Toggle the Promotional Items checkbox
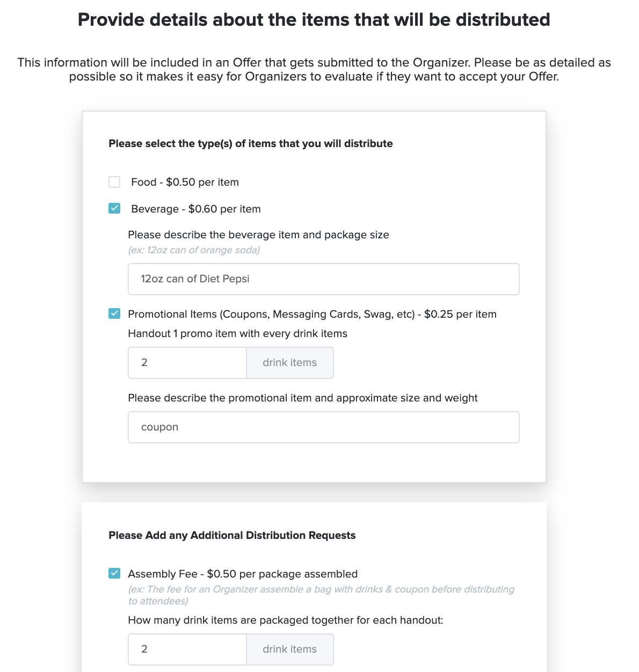Viewport: 639px width, 672px height. tap(114, 313)
